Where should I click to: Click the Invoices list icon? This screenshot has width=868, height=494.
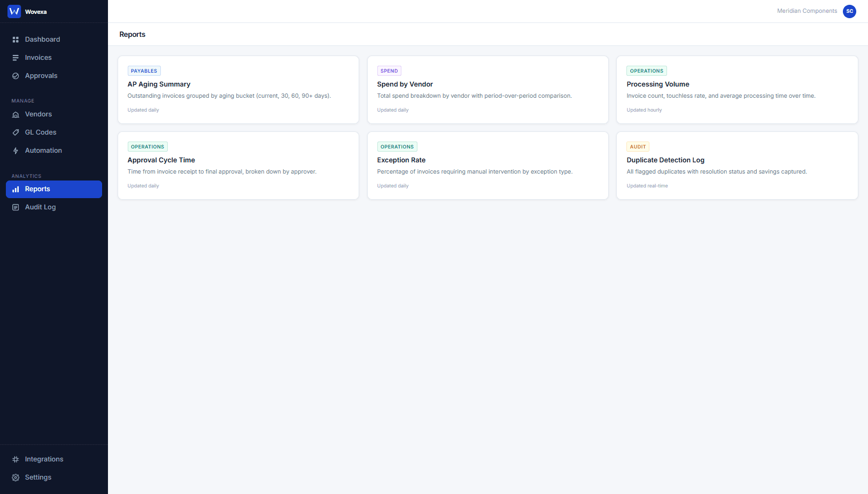click(15, 57)
